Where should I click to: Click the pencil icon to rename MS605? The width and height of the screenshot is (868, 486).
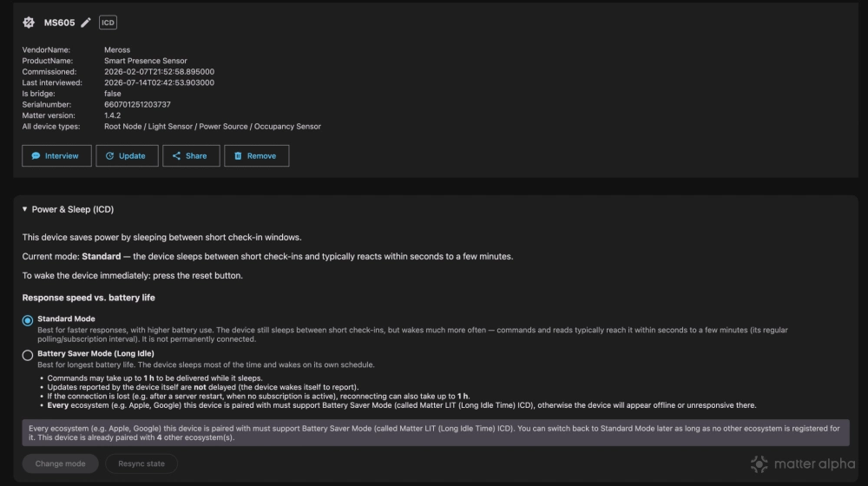pyautogui.click(x=86, y=23)
